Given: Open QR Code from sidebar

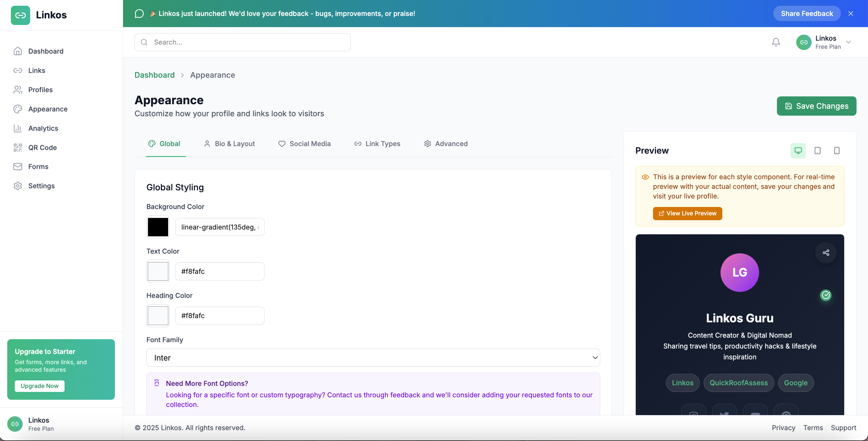Looking at the screenshot, I should tap(42, 147).
